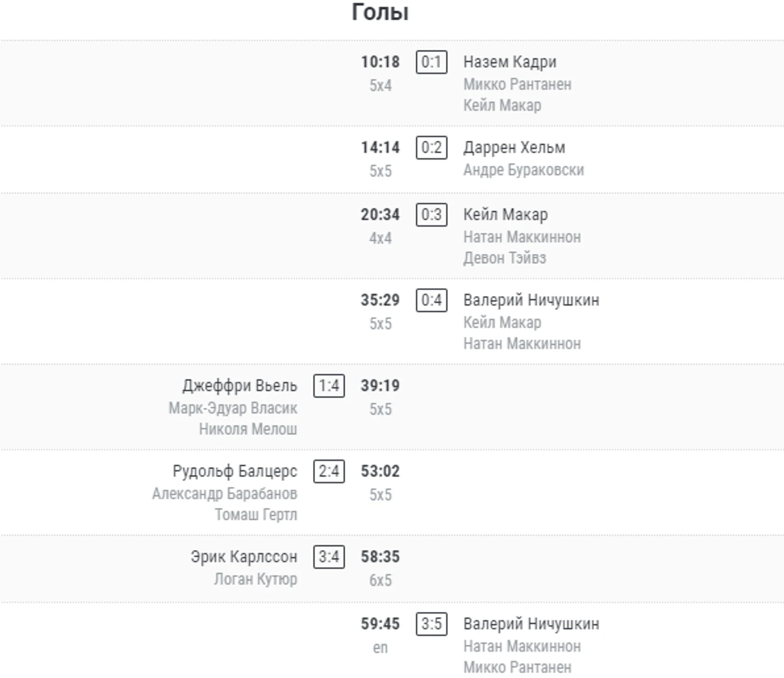Click the 0:3 score box
The height and width of the screenshot is (678, 784).
tap(431, 215)
